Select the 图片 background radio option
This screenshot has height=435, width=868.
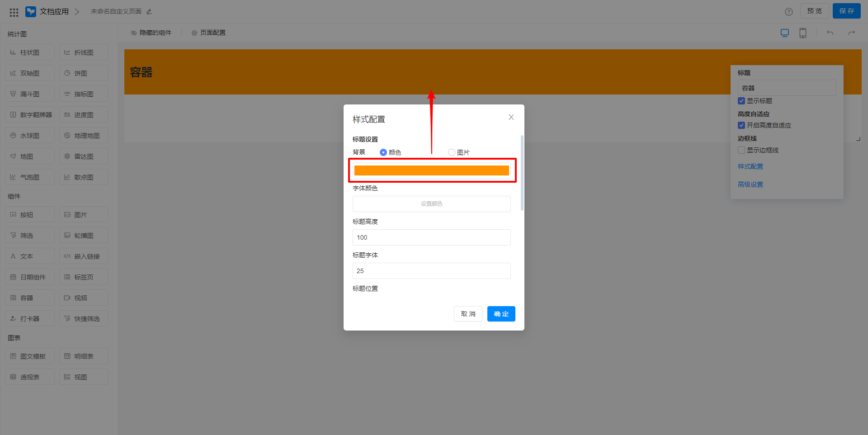(x=451, y=152)
